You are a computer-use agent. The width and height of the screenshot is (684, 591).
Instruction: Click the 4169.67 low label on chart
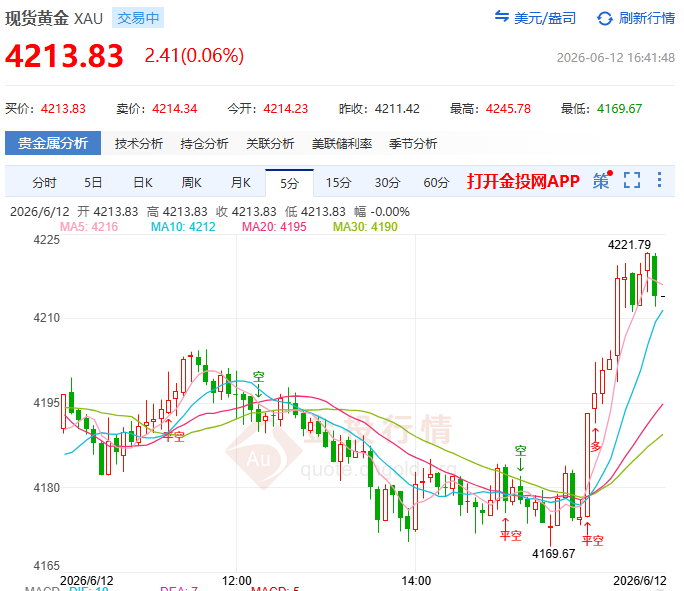(x=554, y=554)
